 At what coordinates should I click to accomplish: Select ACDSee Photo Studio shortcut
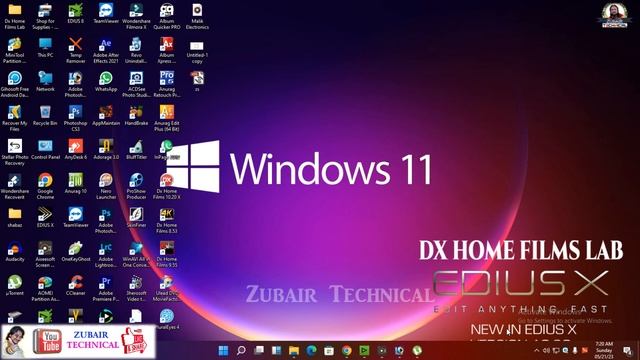tap(136, 84)
